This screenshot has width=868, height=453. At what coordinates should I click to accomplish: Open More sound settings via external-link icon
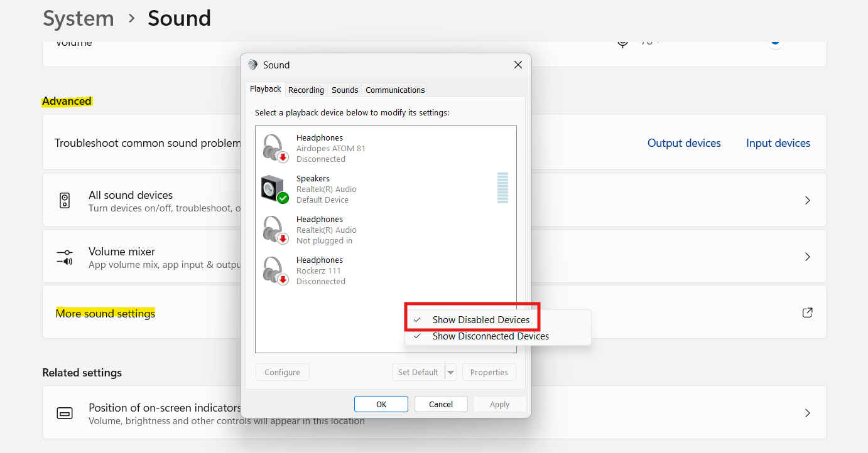(807, 312)
